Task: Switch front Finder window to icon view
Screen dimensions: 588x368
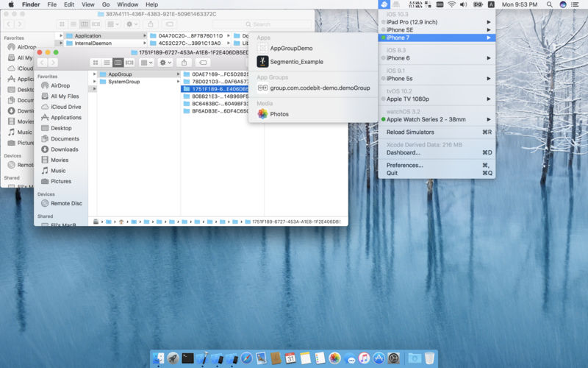Action: click(96, 63)
